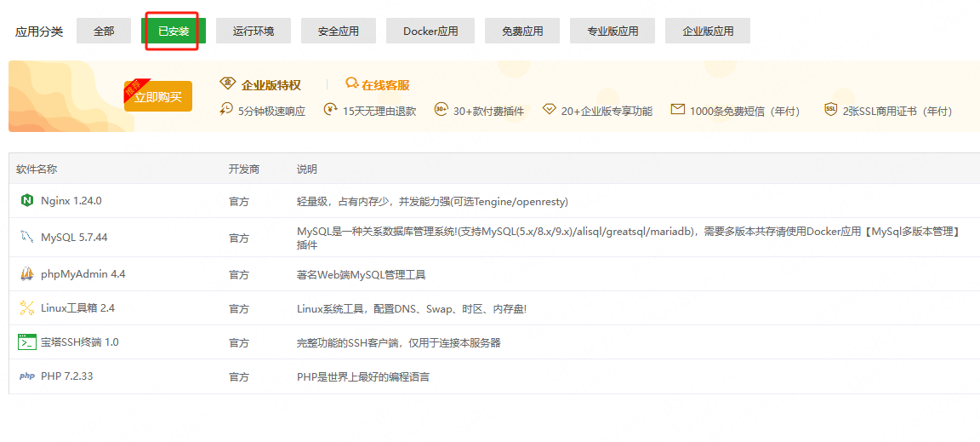Click the 开发商 column header

pos(244,169)
